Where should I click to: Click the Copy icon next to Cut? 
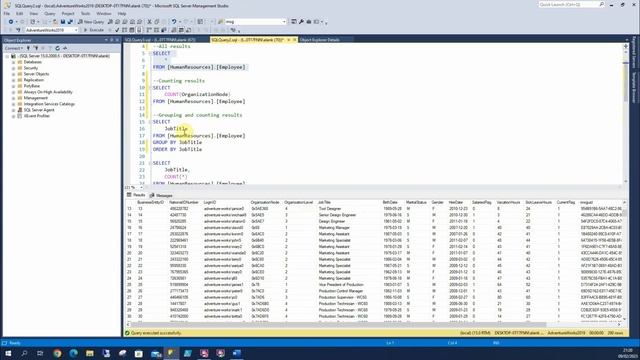coord(157,22)
